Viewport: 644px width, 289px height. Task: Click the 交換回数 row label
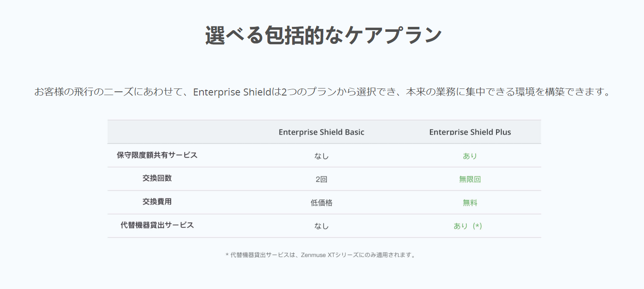point(157,179)
